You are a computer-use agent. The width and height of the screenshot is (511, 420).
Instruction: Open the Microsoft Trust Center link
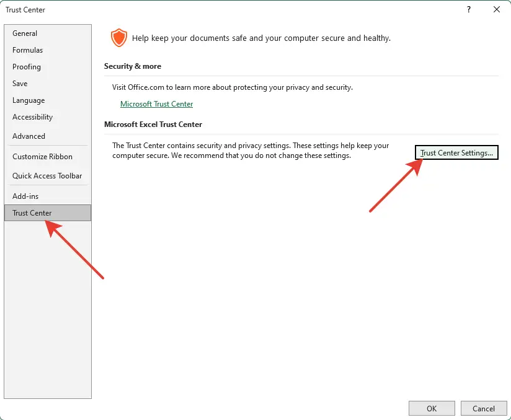(x=156, y=103)
